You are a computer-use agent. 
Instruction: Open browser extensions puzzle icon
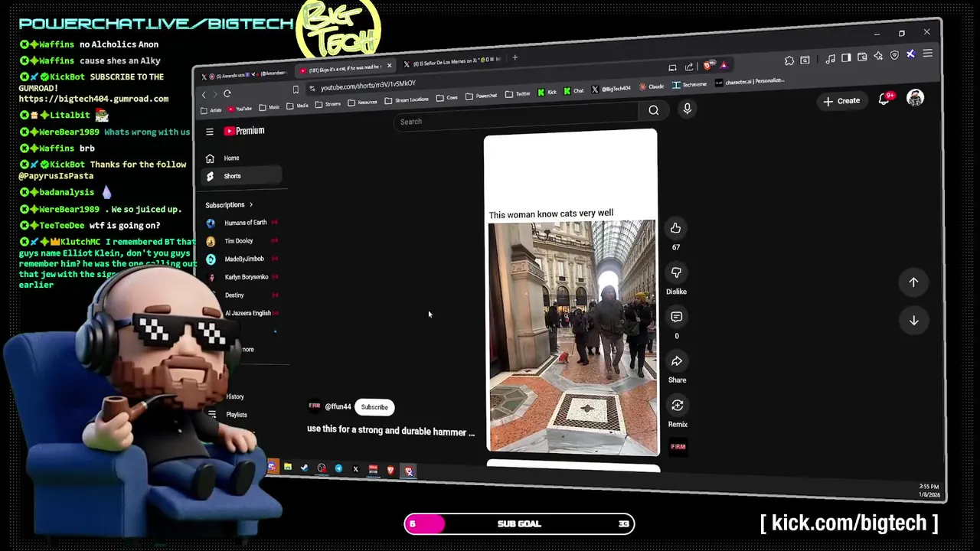pyautogui.click(x=789, y=60)
